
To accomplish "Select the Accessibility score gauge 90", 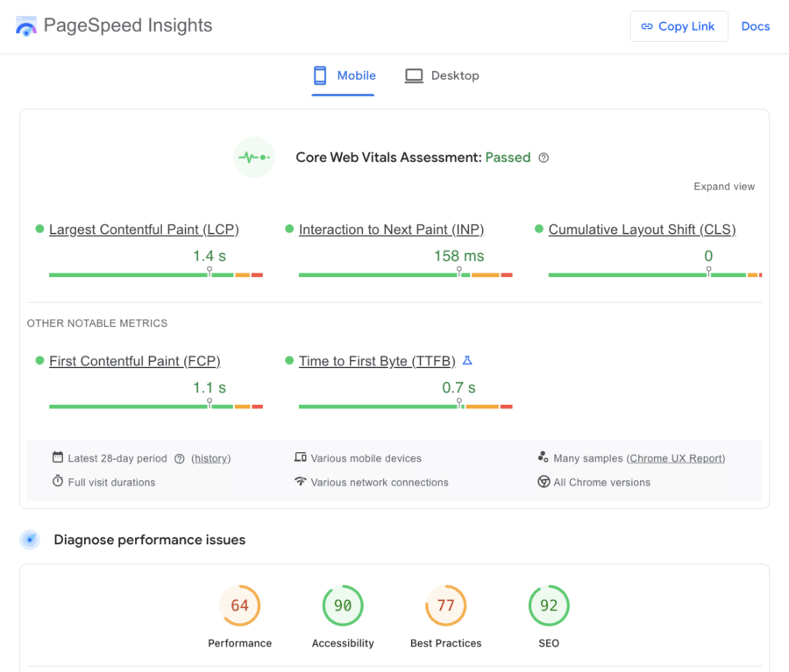I will [343, 605].
